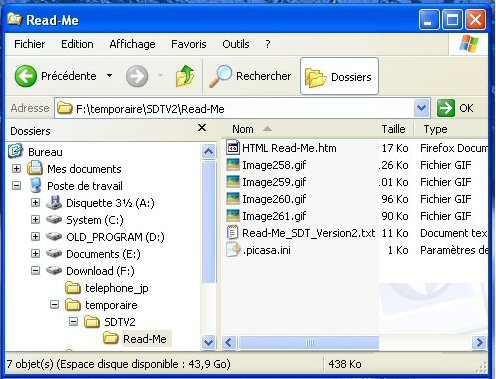Collapse Poste de travail tree node
Image resolution: width=496 pixels, height=379 pixels.
tap(16, 186)
